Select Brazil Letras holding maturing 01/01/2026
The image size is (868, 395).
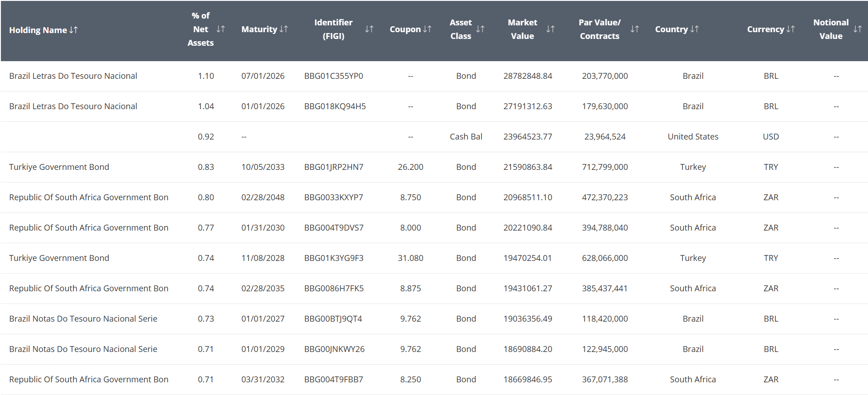(73, 106)
